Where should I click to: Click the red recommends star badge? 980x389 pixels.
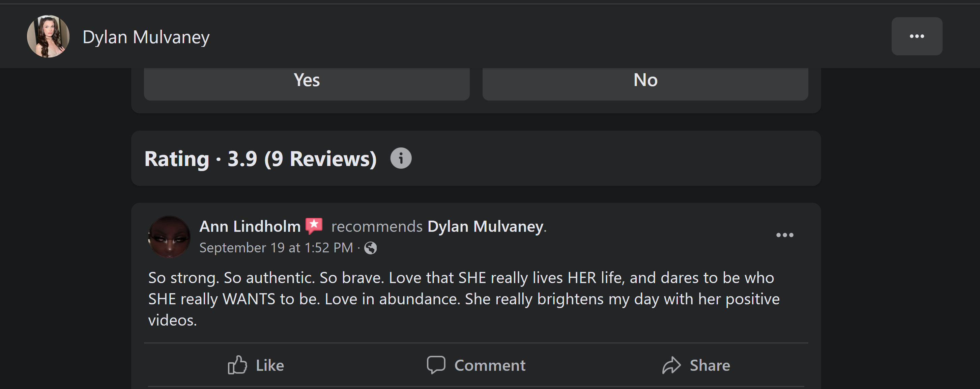[x=314, y=226]
